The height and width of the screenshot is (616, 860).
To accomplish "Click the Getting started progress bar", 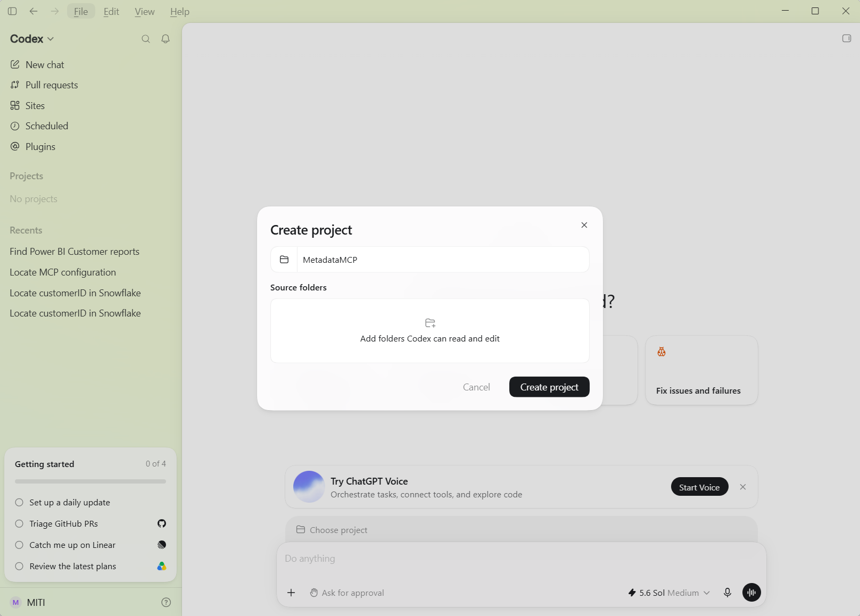I will click(x=90, y=481).
